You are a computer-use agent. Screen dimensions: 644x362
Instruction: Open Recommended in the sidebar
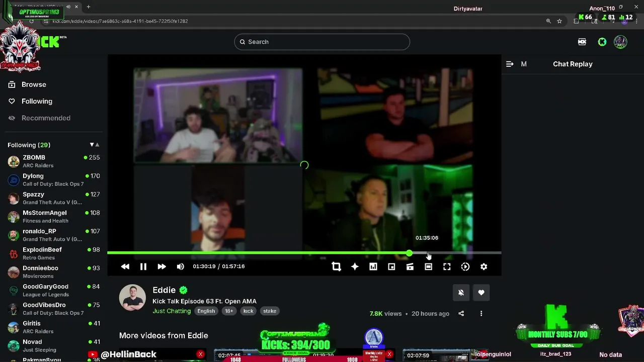tap(46, 118)
